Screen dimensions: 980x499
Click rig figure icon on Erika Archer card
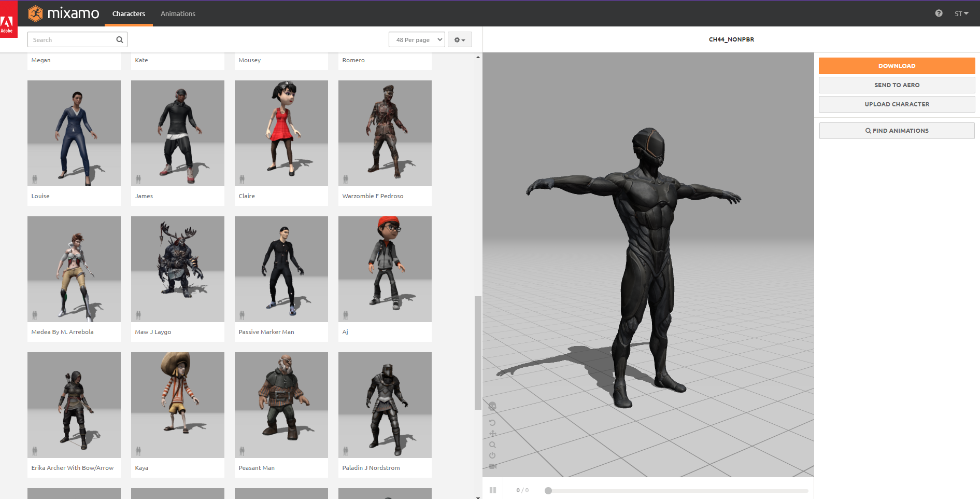point(35,451)
